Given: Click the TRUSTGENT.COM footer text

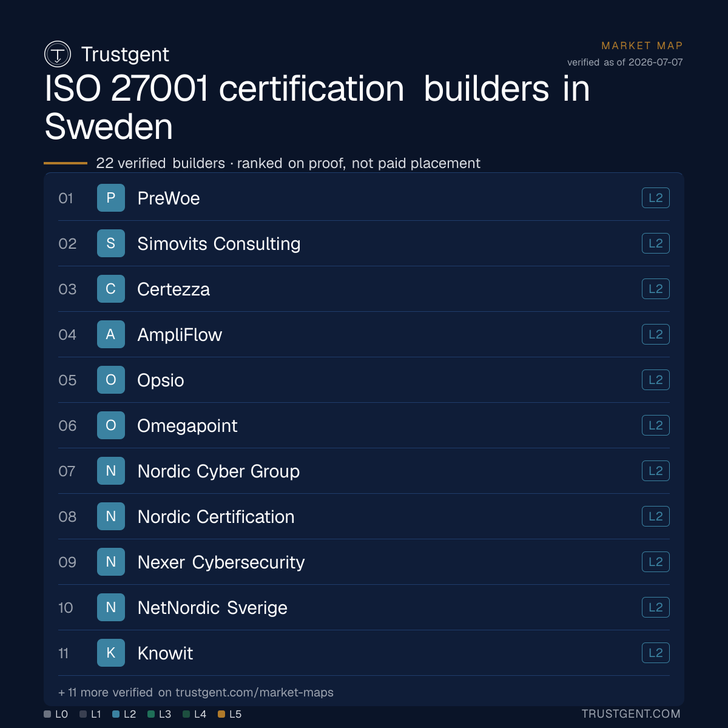Looking at the screenshot, I should pyautogui.click(x=631, y=714).
